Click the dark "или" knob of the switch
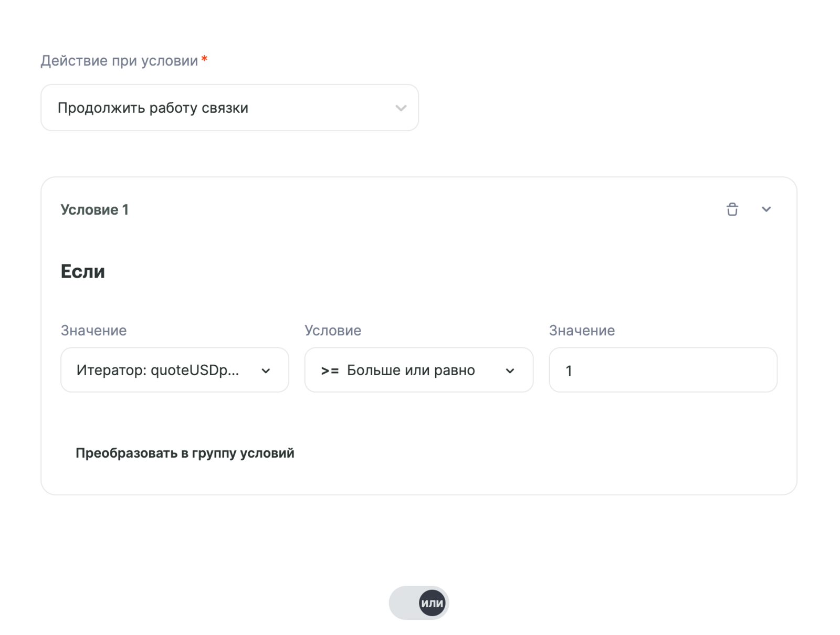This screenshot has width=840, height=635. pyautogui.click(x=432, y=603)
